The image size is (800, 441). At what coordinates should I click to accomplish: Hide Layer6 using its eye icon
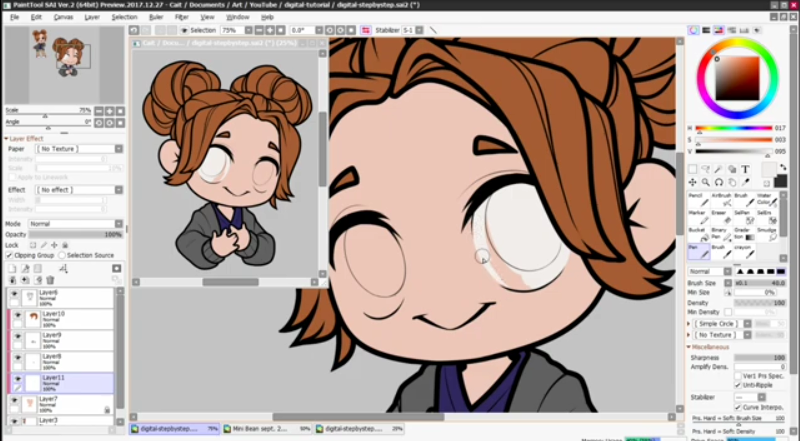(14, 294)
